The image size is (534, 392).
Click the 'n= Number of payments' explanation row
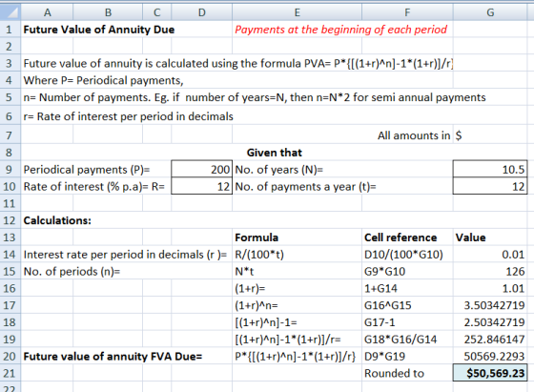pos(255,97)
